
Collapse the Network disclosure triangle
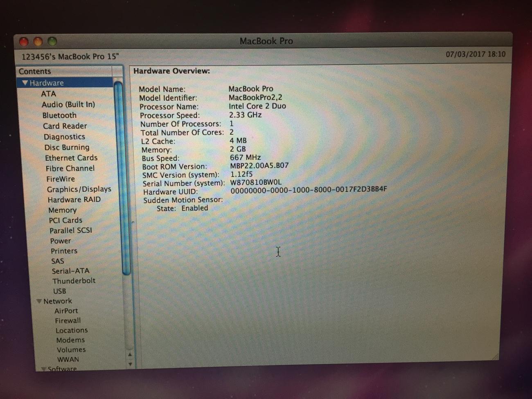point(39,301)
